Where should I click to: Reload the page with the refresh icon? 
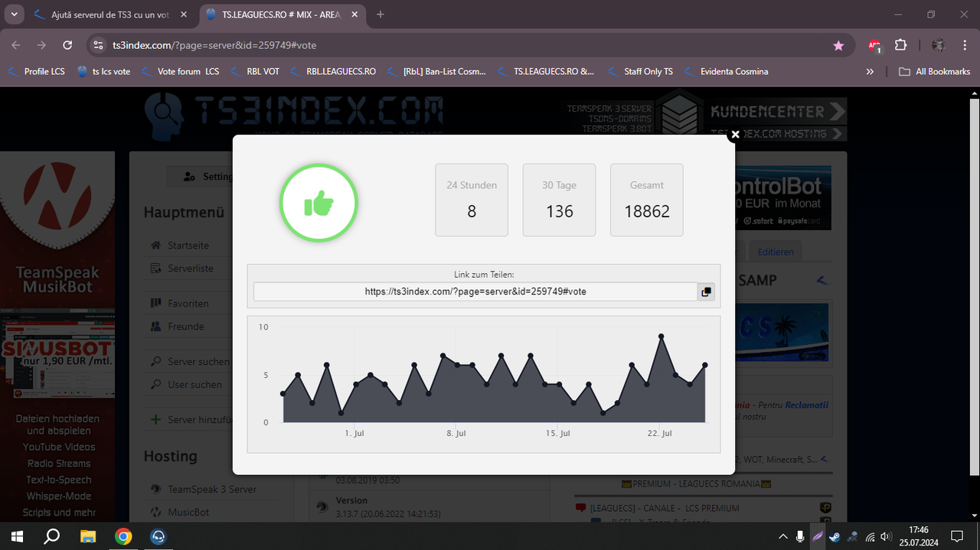(x=67, y=45)
